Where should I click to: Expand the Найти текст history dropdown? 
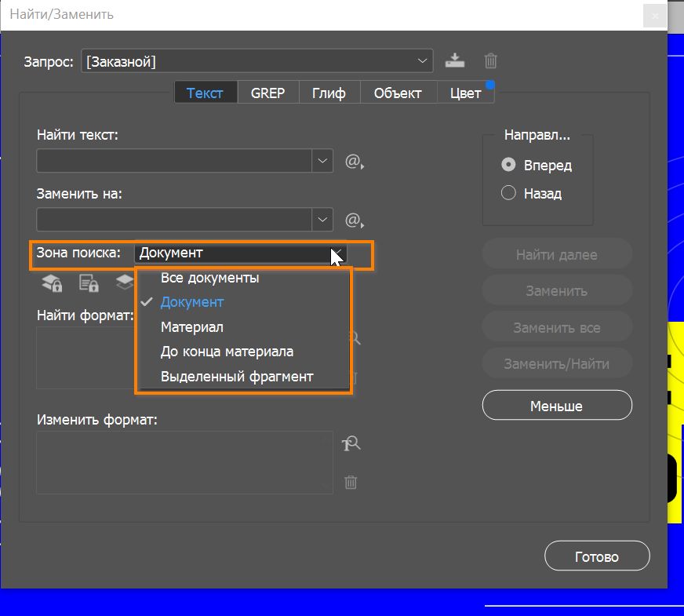click(x=322, y=161)
